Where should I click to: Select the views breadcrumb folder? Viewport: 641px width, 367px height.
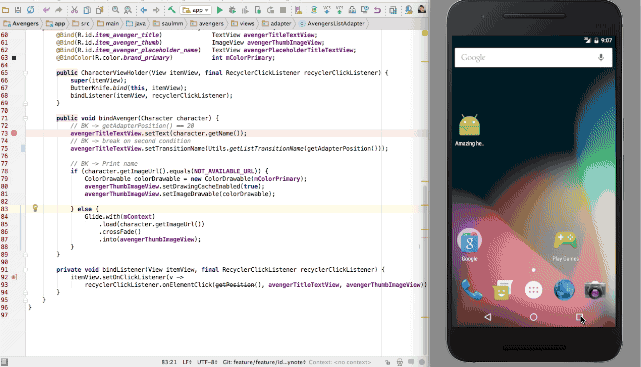(243, 24)
